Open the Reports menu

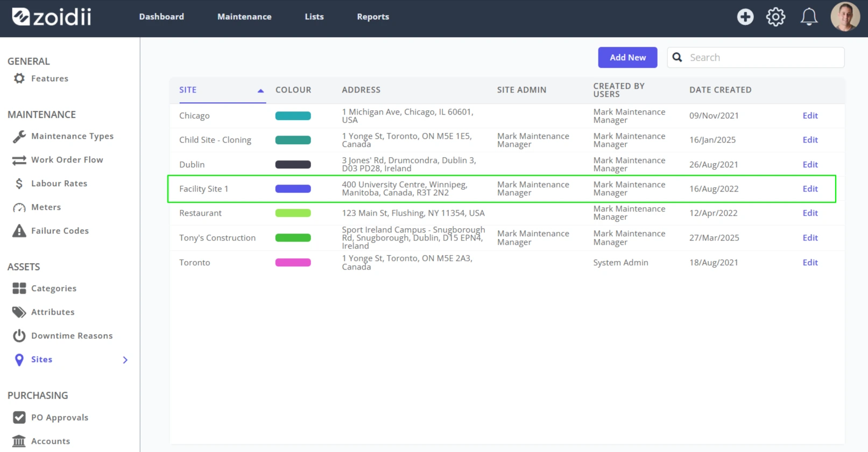(x=373, y=17)
